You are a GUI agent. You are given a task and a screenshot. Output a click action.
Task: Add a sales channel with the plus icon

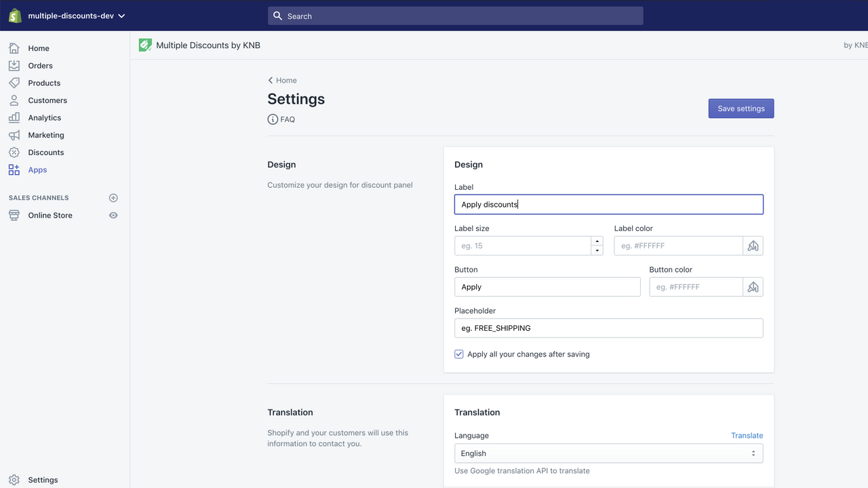pos(113,197)
